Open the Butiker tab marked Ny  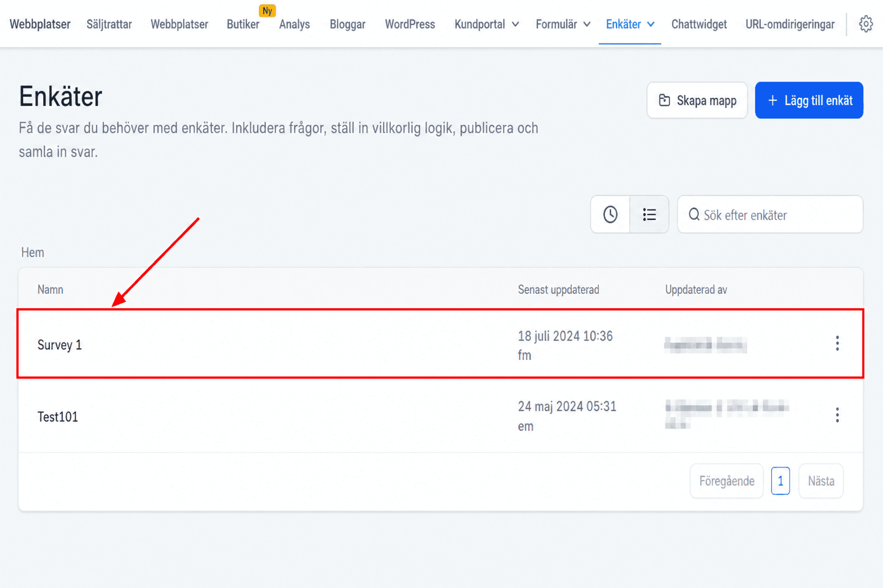243,24
